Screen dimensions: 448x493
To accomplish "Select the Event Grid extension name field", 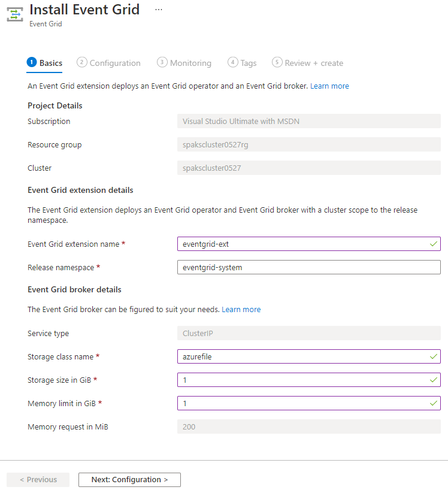I will coord(299,244).
